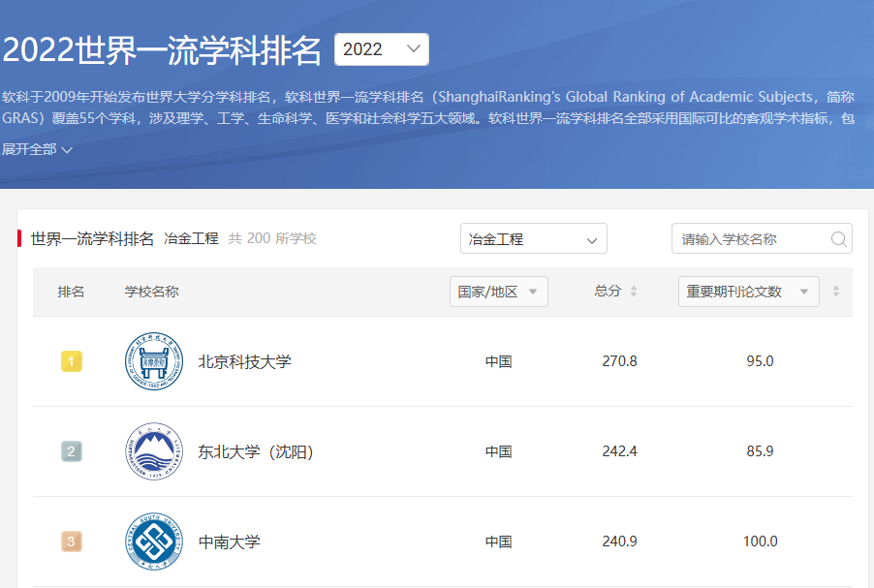
Task: Click total score 242.4
Action: click(619, 451)
